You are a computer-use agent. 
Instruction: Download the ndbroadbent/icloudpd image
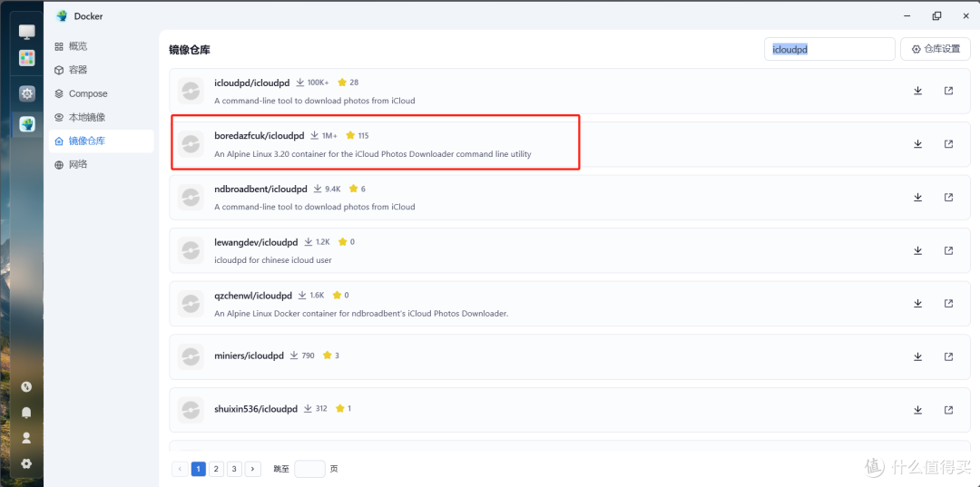tap(917, 197)
